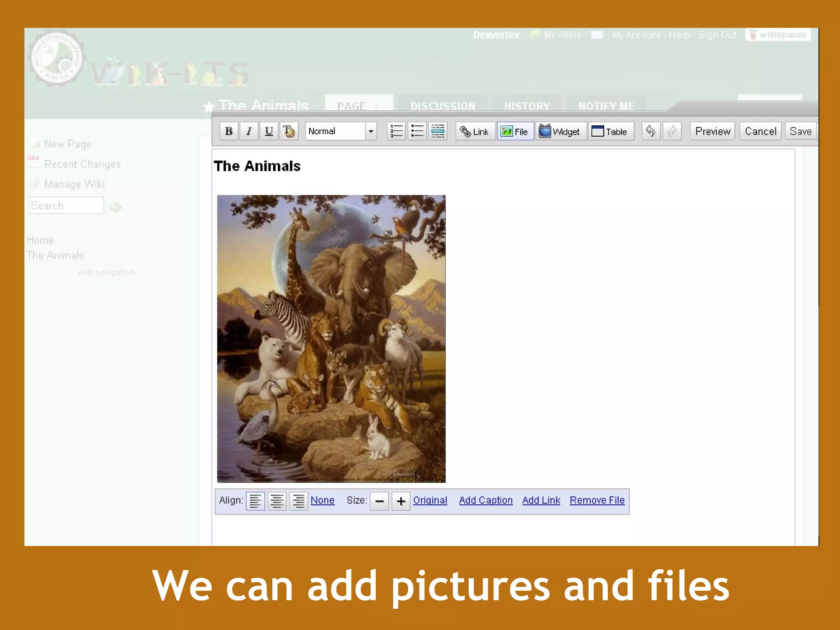840x630 pixels.
Task: Decrease image size with minus button
Action: (379, 501)
